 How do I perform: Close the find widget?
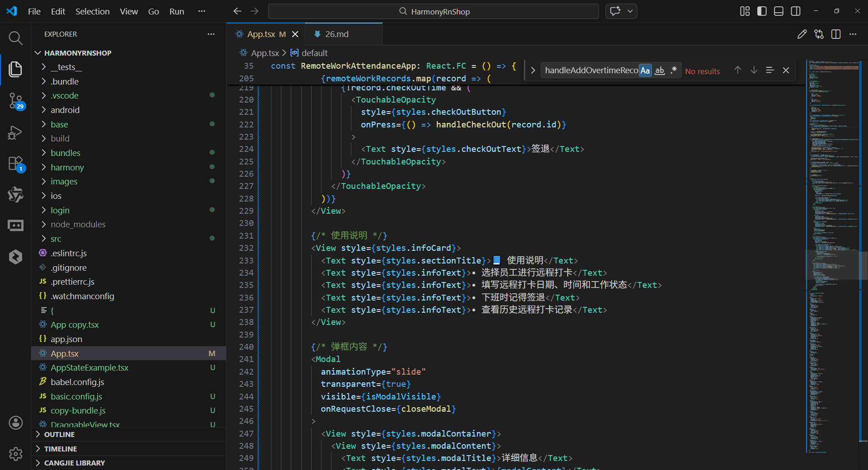click(x=786, y=70)
